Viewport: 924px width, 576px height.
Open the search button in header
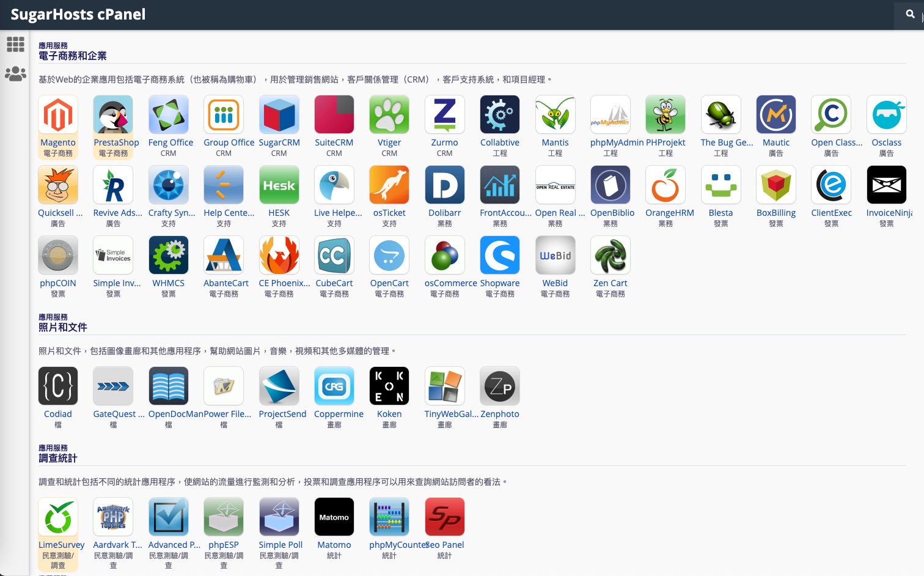coord(910,14)
